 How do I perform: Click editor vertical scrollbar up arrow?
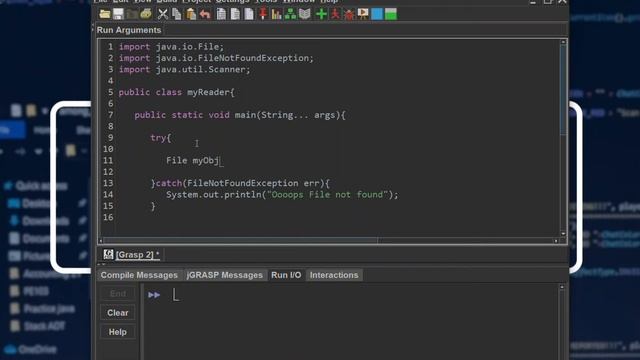[x=563, y=42]
